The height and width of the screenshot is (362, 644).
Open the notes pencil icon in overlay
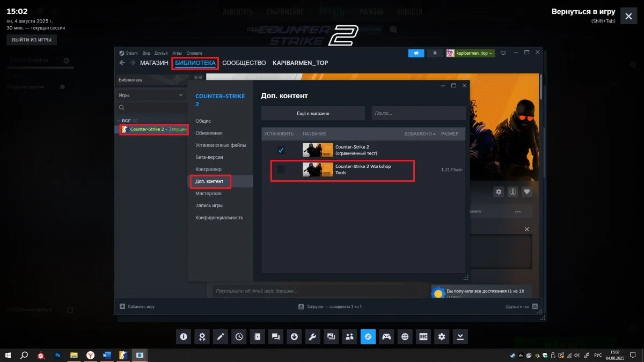[221, 337]
